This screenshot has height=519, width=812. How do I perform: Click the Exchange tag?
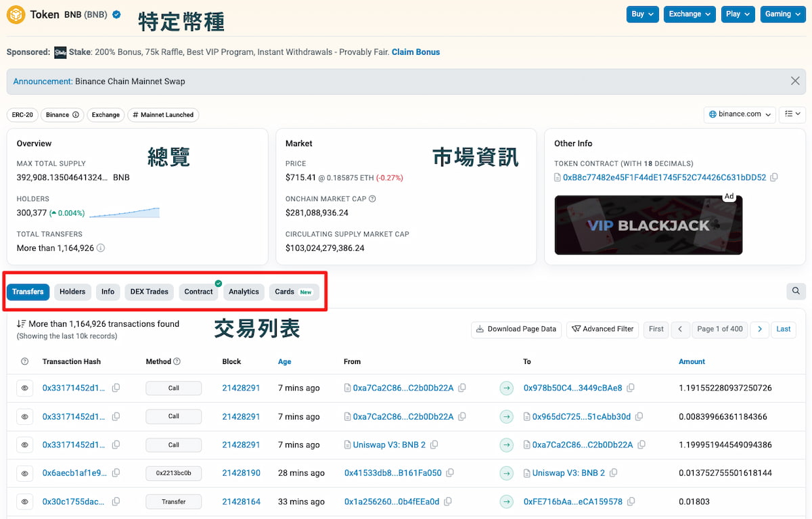tap(106, 115)
